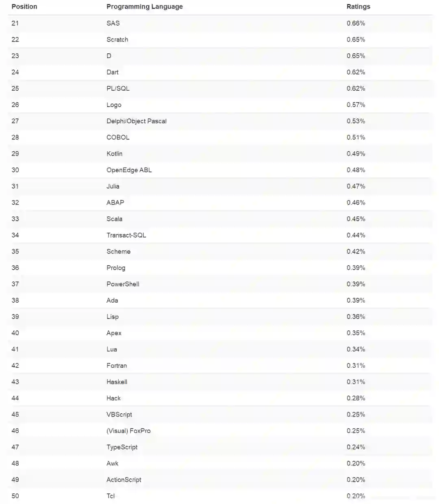Click Transact-SQL in the table

click(126, 235)
